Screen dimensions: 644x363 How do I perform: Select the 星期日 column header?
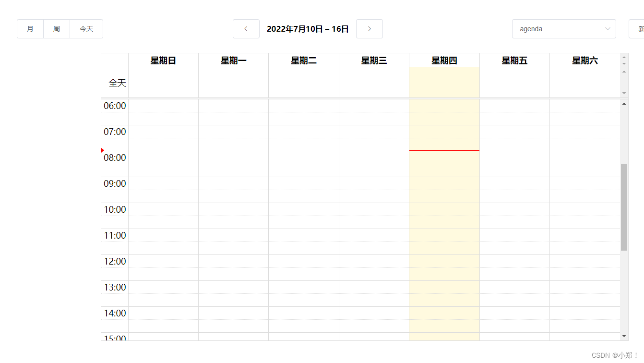point(163,60)
